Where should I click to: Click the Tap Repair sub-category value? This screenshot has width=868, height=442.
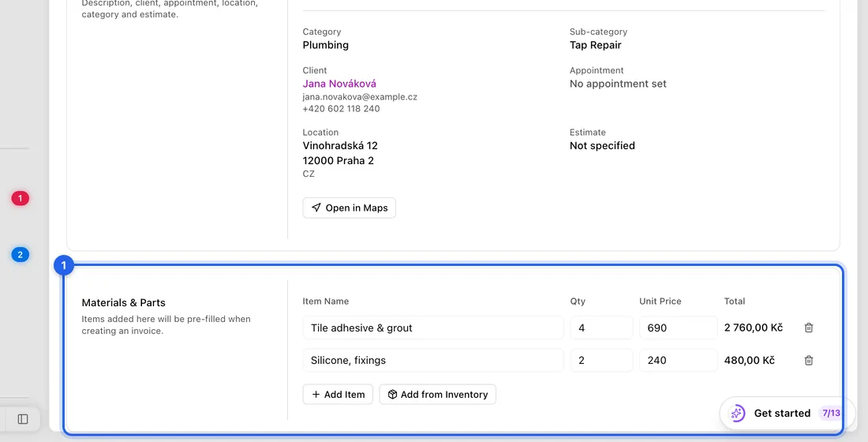(x=595, y=45)
